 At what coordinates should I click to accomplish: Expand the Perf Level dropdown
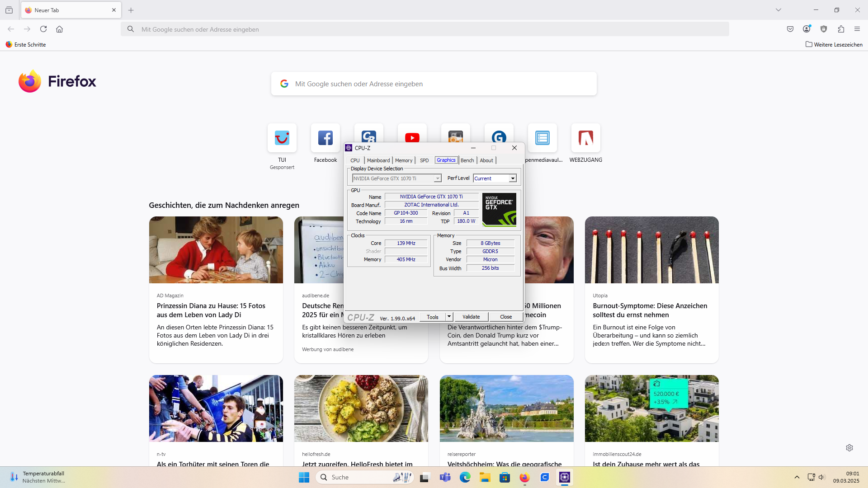(x=513, y=178)
